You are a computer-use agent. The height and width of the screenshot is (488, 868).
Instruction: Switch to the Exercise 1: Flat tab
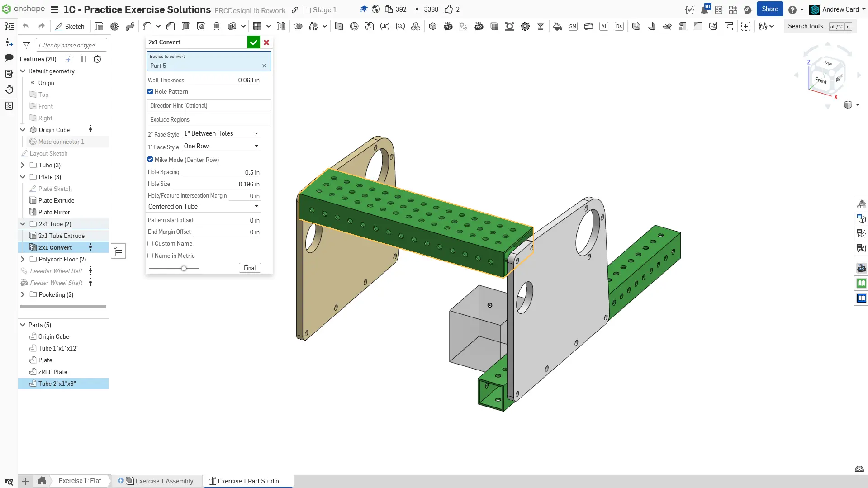tap(80, 481)
